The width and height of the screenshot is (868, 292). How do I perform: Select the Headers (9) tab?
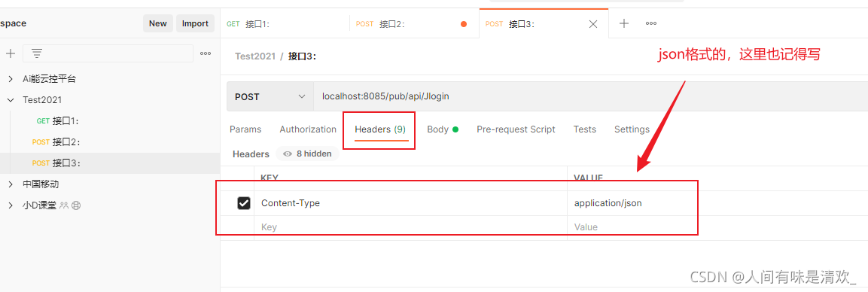click(x=380, y=129)
